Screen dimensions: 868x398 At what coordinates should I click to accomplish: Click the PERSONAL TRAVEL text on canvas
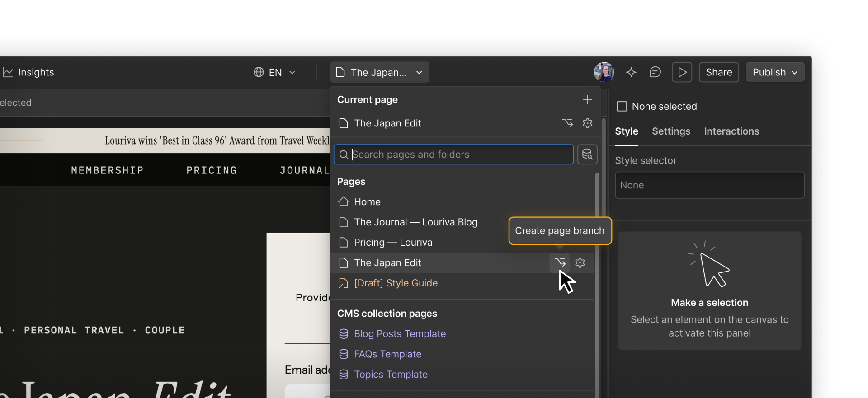click(x=74, y=330)
